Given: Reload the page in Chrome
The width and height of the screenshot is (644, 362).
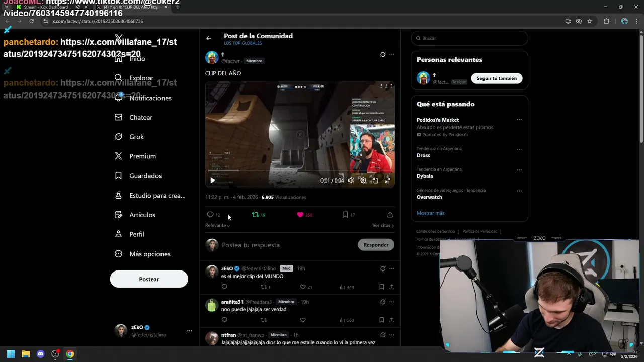Looking at the screenshot, I should tap(31, 21).
